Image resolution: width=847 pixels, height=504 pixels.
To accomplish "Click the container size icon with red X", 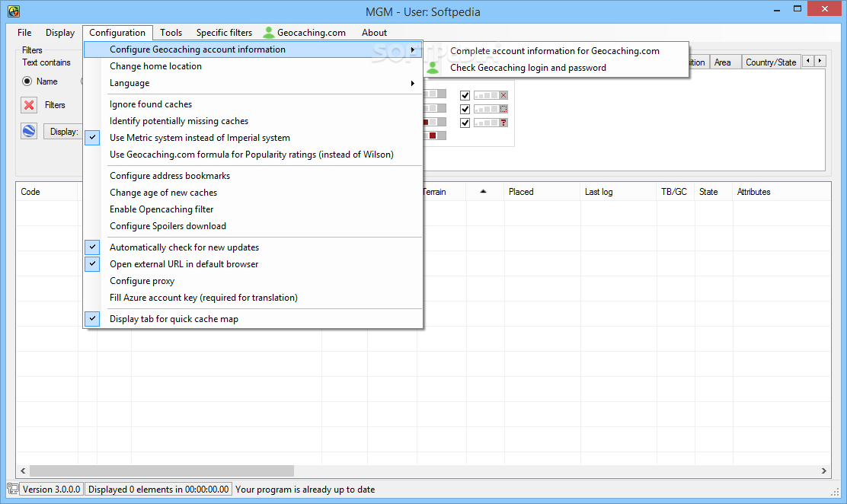I will pyautogui.click(x=491, y=95).
